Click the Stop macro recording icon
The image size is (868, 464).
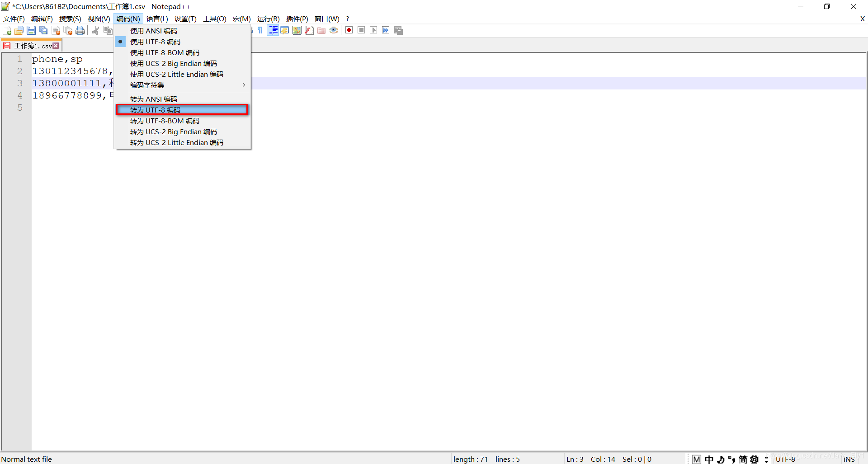pos(361,30)
